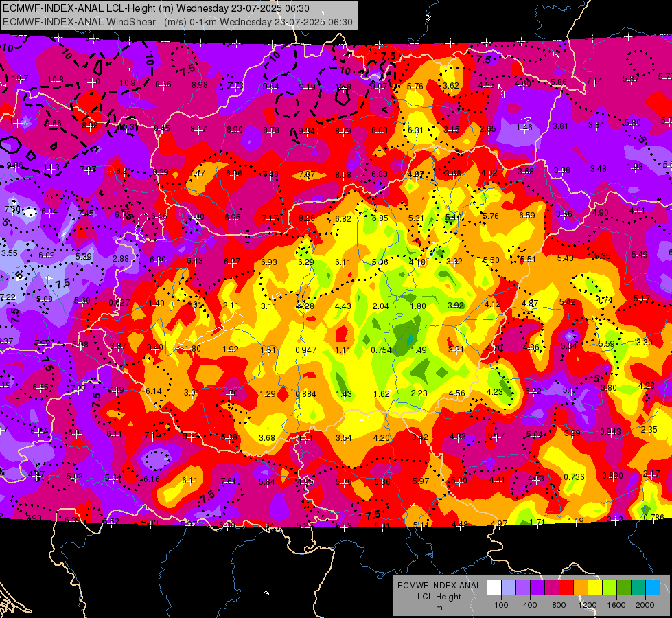Click the wind shear value 1.49

(419, 350)
